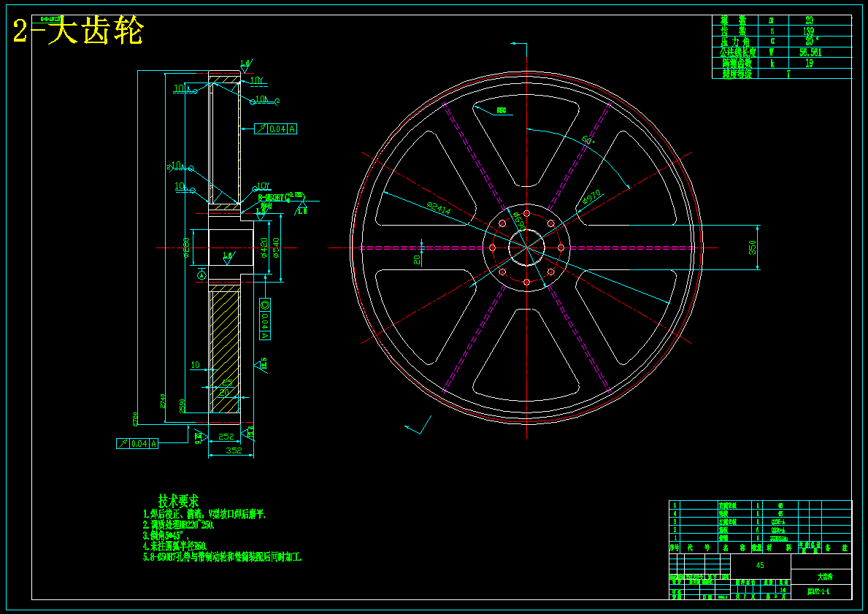Select the precision grade value '7'
Image resolution: width=868 pixels, height=614 pixels.
coord(789,74)
